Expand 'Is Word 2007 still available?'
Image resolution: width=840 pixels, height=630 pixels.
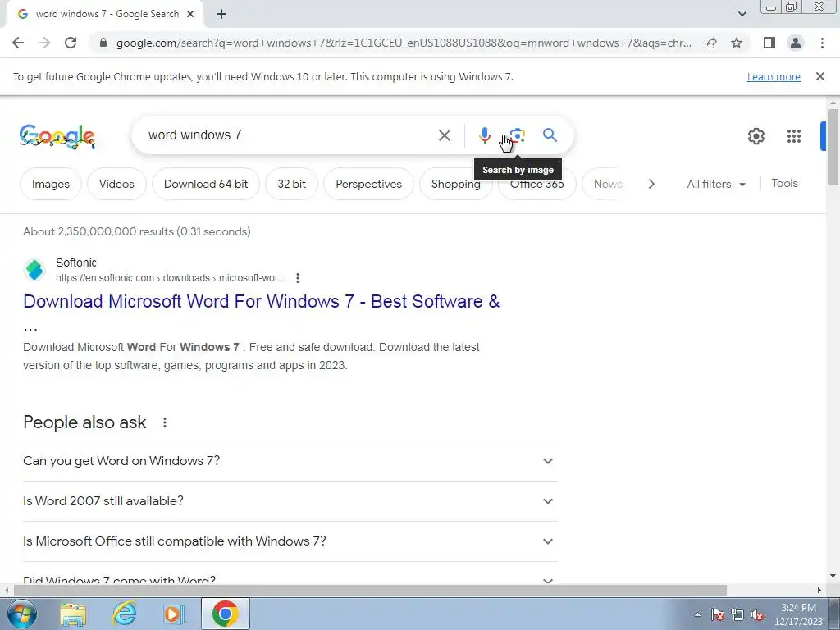click(x=290, y=501)
